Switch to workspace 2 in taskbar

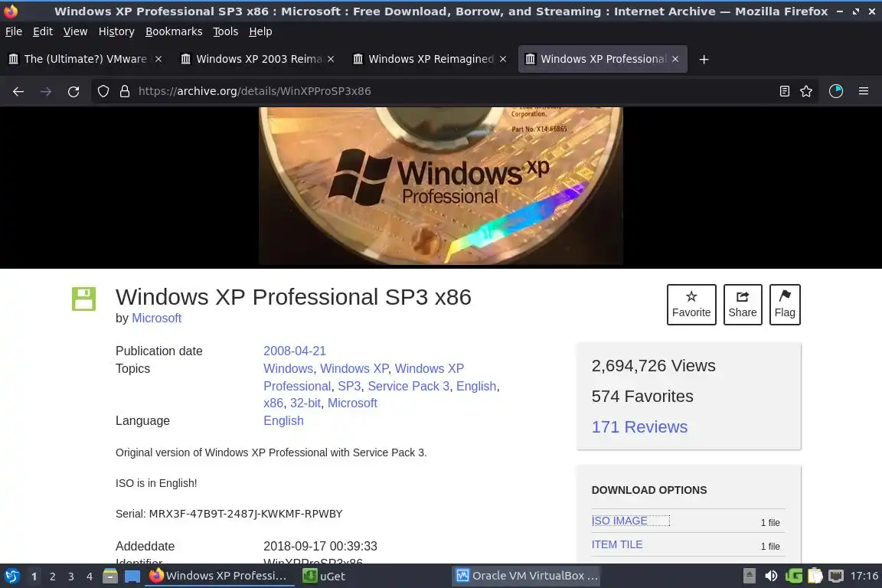[53, 577]
